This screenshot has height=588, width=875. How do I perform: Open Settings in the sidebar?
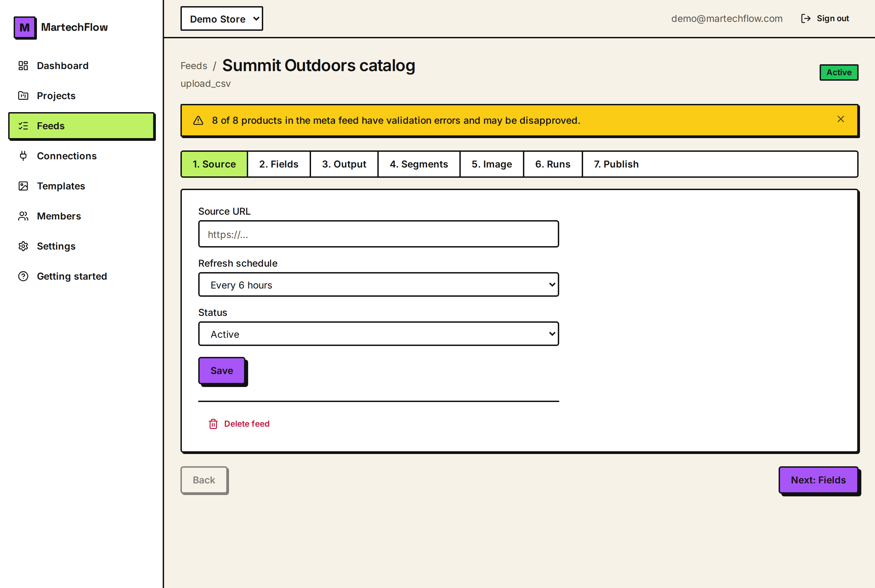81,246
